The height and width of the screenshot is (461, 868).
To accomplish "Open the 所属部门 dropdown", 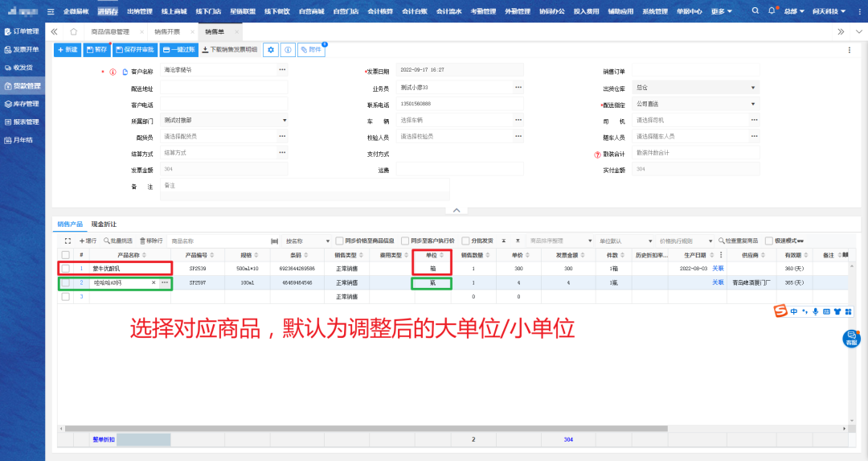I will pyautogui.click(x=284, y=121).
